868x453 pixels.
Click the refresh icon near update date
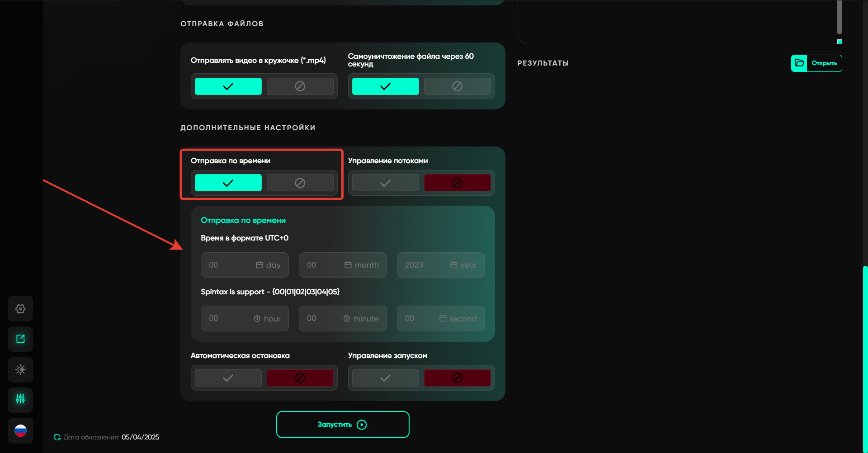(57, 437)
